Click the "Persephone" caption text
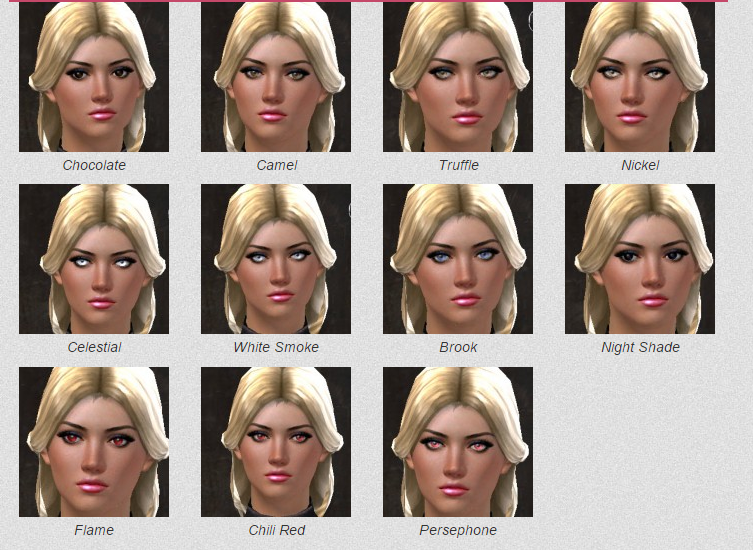The width and height of the screenshot is (753, 550). coord(458,530)
